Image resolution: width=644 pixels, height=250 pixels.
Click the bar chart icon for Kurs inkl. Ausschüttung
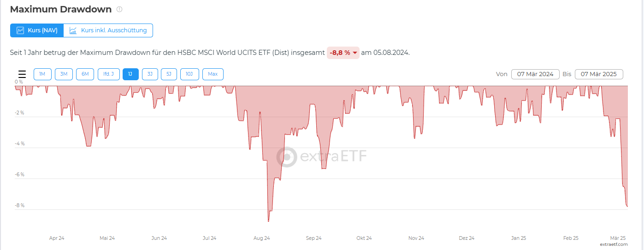(73, 30)
